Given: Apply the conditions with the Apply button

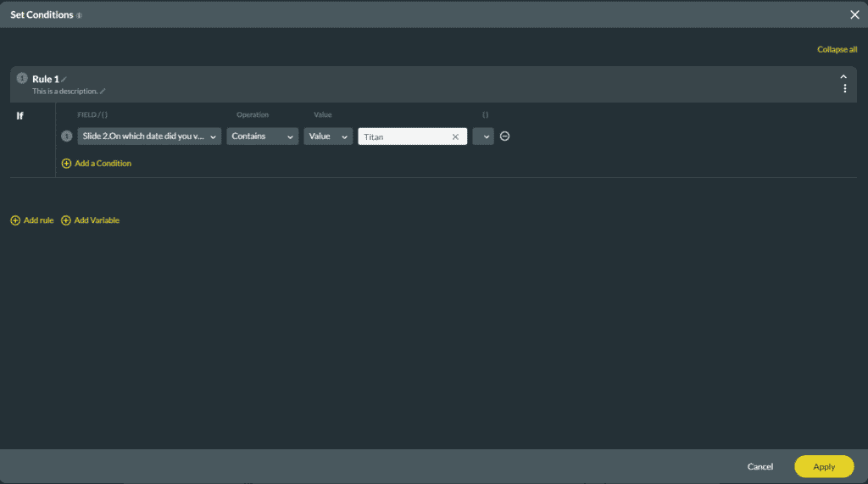Looking at the screenshot, I should pyautogui.click(x=824, y=466).
